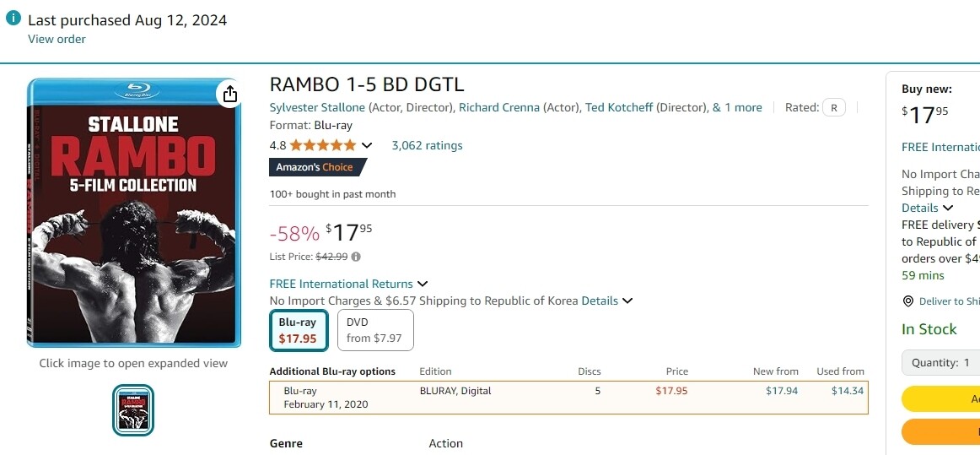Click the share icon on product image

(230, 94)
